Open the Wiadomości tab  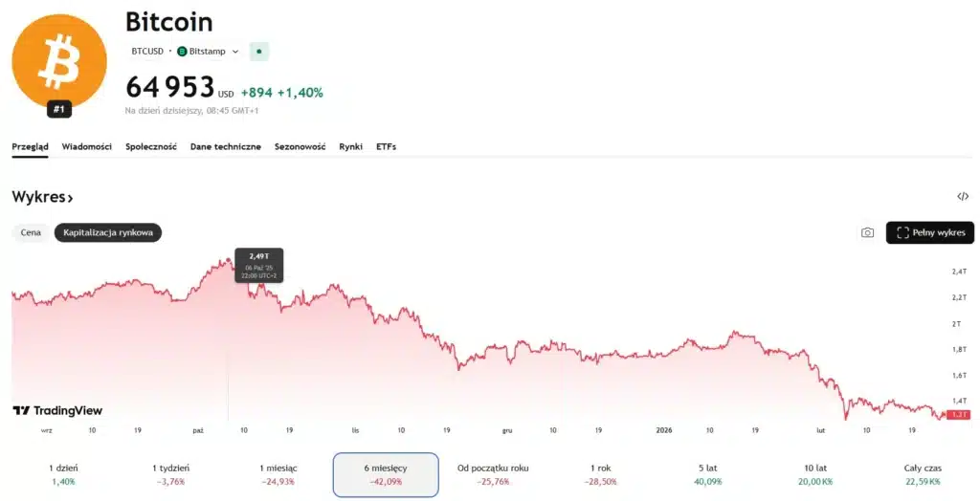point(87,147)
